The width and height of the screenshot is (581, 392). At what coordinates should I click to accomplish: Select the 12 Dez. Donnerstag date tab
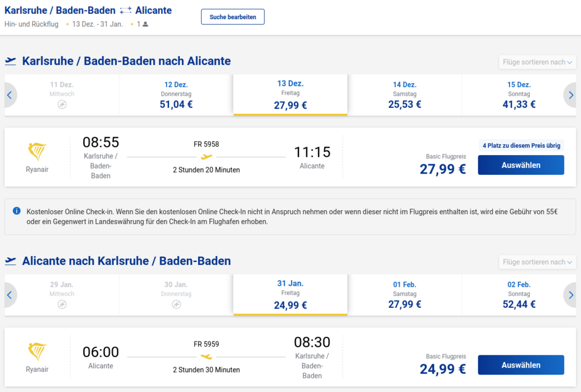176,95
